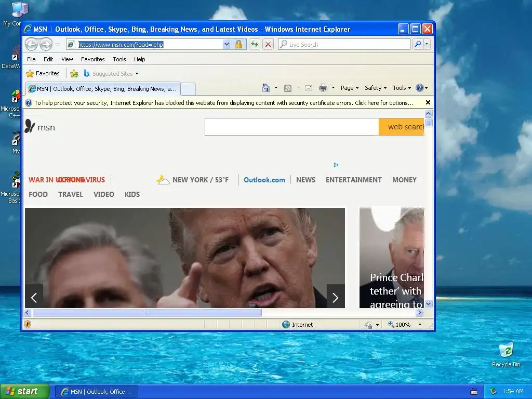Open the FOOD section link

click(x=38, y=194)
